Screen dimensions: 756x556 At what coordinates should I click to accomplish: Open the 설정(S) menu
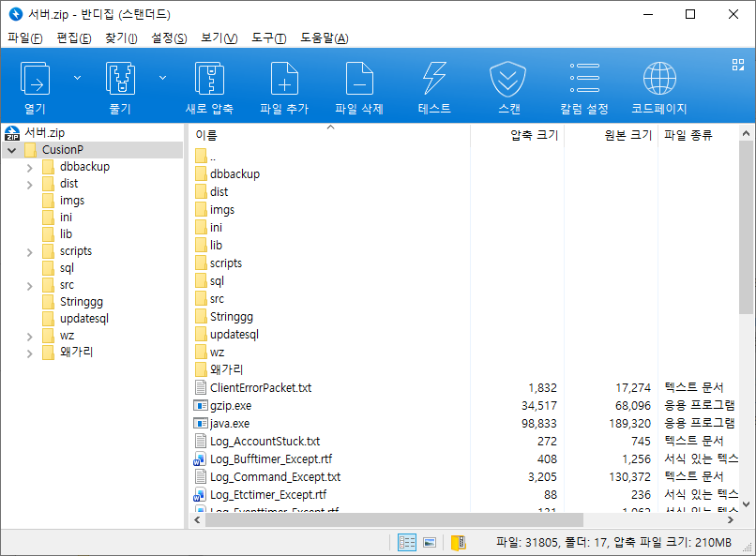[x=169, y=38]
